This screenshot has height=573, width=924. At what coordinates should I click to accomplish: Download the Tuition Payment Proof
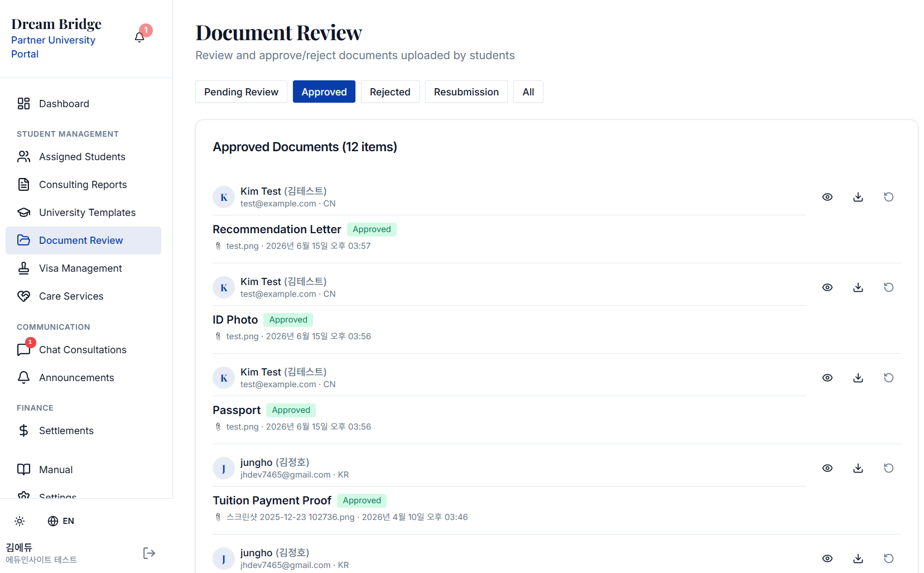pos(858,468)
